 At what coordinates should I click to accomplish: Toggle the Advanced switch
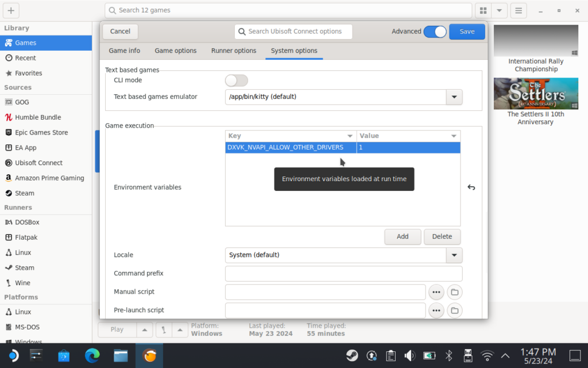pyautogui.click(x=435, y=32)
